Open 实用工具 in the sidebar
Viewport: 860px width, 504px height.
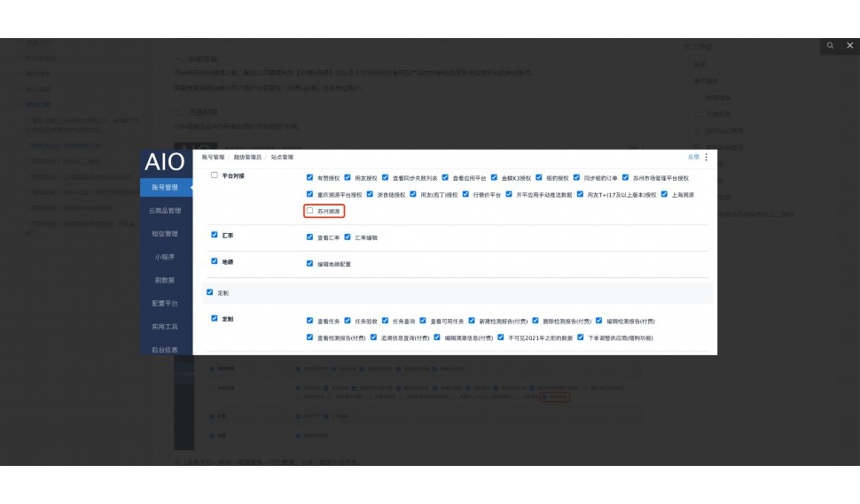tap(165, 327)
